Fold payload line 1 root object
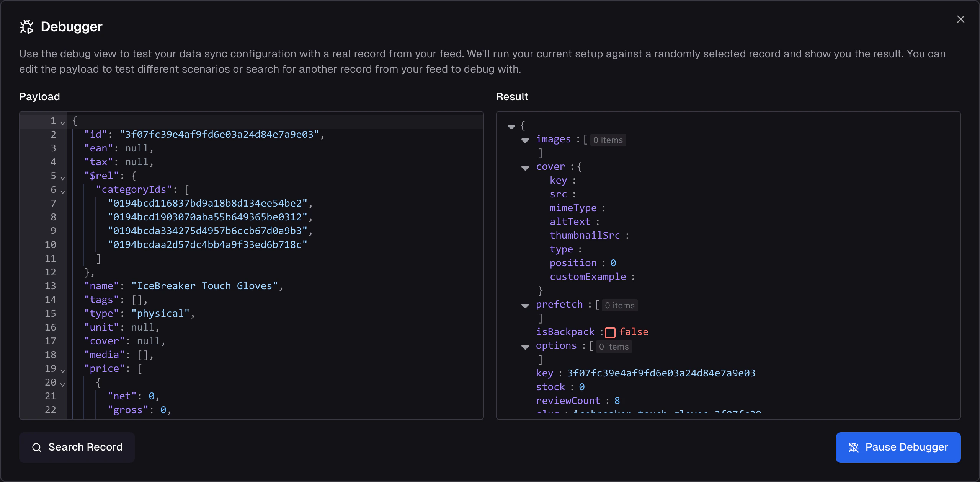Screen dimensions: 980x482 [63, 123]
